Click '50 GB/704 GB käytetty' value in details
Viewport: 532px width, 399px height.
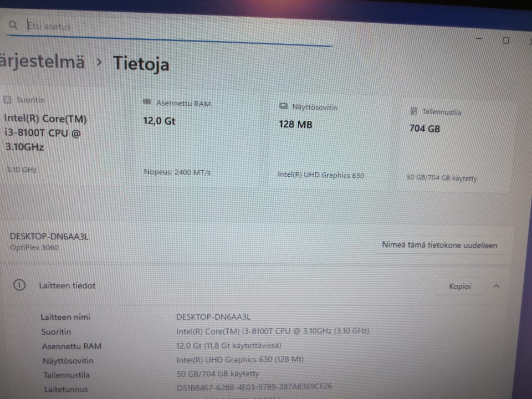point(218,374)
